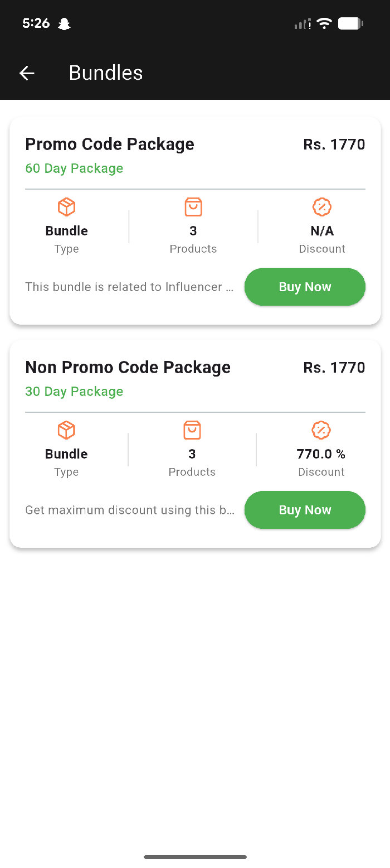The image size is (390, 868).
Task: Tap Promo Code Package discount badge icon
Action: tap(321, 208)
